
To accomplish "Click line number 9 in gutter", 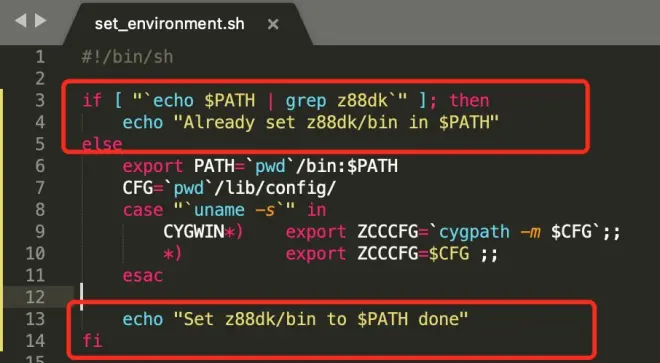I will [x=40, y=232].
